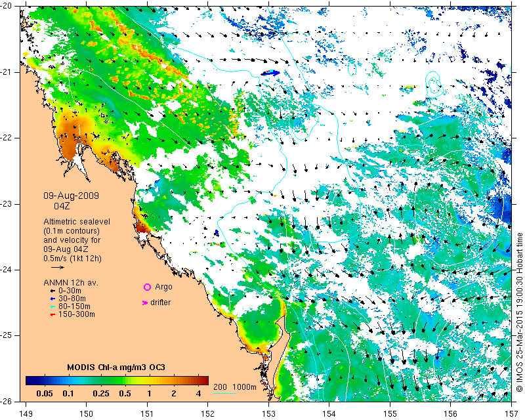Screen dimensions: 525x420
Task: Click the '09-Aug 04Z' caption line
Action: (66, 249)
